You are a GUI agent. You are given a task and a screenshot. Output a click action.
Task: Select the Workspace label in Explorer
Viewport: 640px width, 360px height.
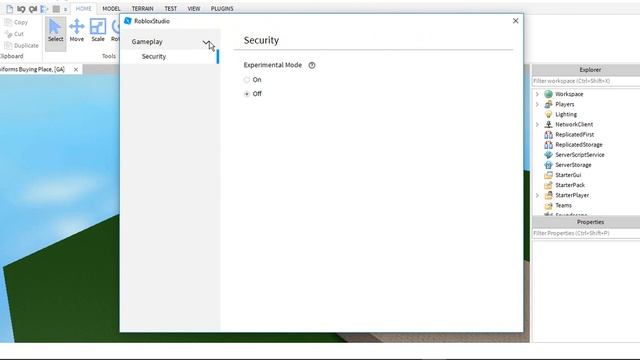pos(569,94)
